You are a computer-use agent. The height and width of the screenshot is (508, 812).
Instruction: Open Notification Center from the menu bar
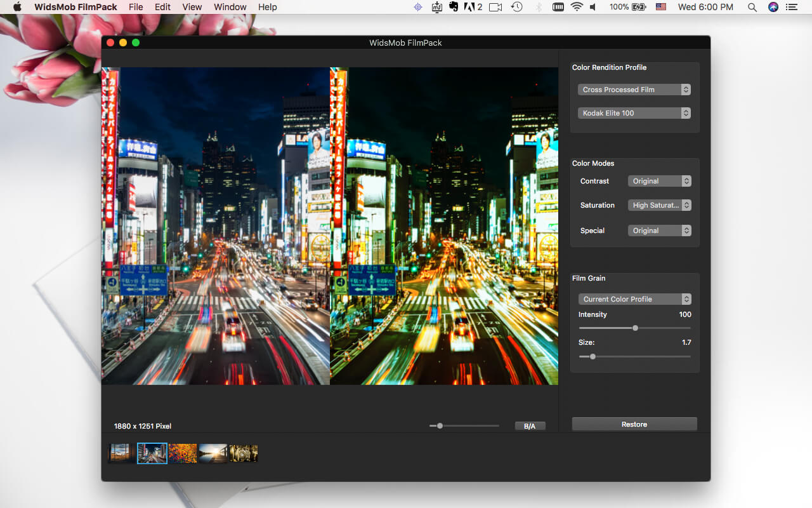[x=791, y=7]
